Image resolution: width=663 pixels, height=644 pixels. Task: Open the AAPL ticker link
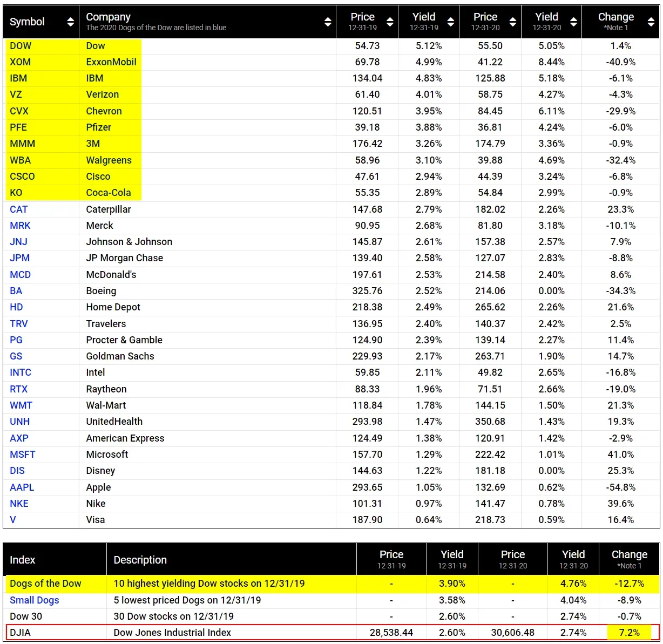[x=22, y=487]
